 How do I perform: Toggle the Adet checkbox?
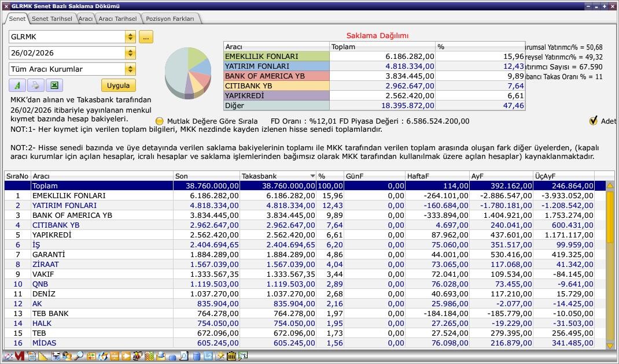tap(593, 121)
